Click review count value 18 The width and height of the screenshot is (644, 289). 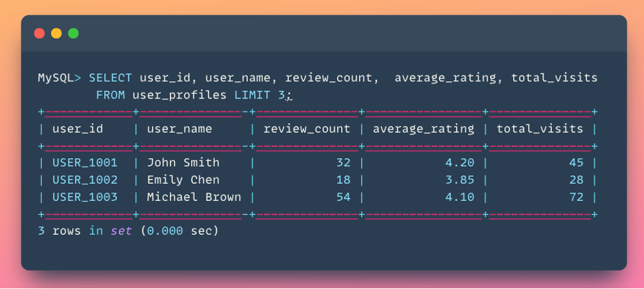click(x=343, y=180)
